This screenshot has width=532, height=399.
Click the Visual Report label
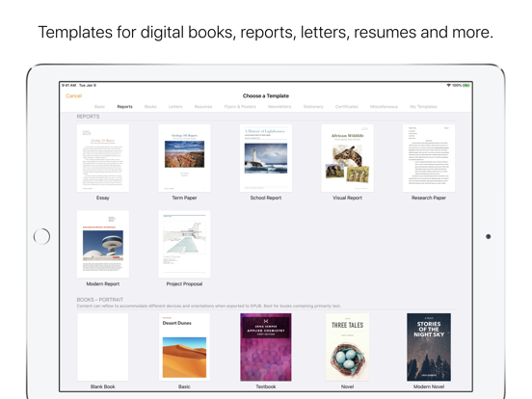[x=347, y=198]
